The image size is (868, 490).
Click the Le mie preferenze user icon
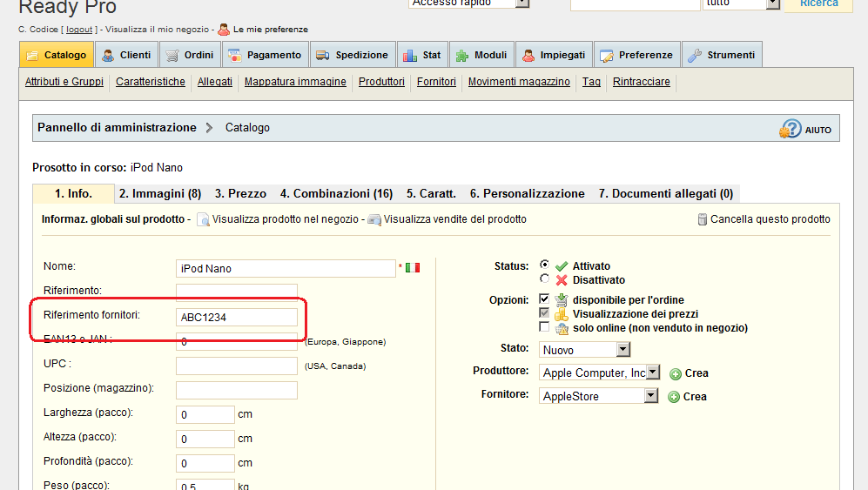click(x=224, y=30)
